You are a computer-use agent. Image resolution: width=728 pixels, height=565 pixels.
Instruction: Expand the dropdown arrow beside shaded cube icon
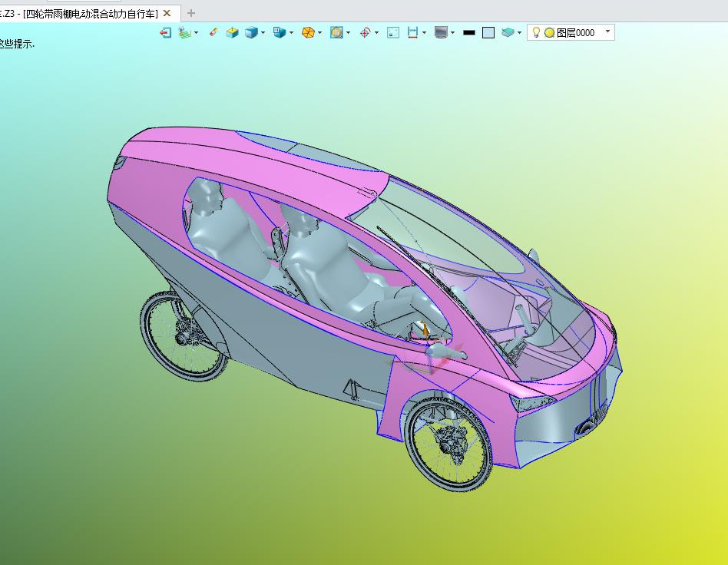263,33
